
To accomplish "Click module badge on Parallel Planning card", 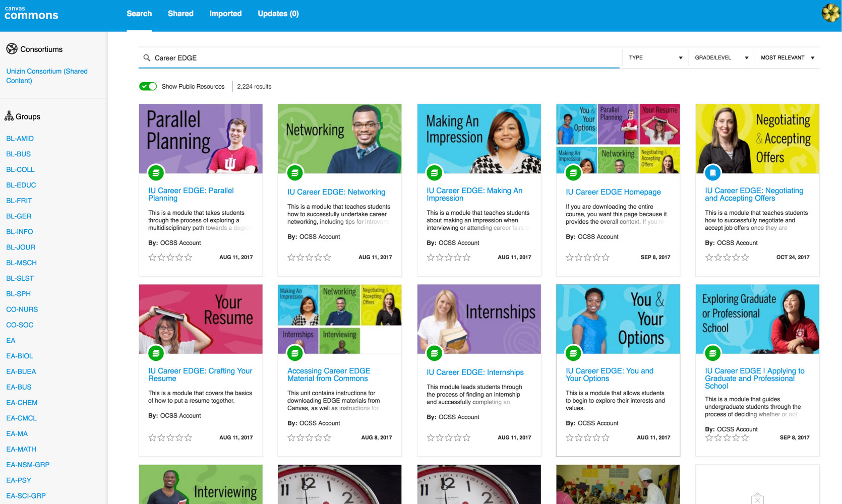I will click(156, 173).
